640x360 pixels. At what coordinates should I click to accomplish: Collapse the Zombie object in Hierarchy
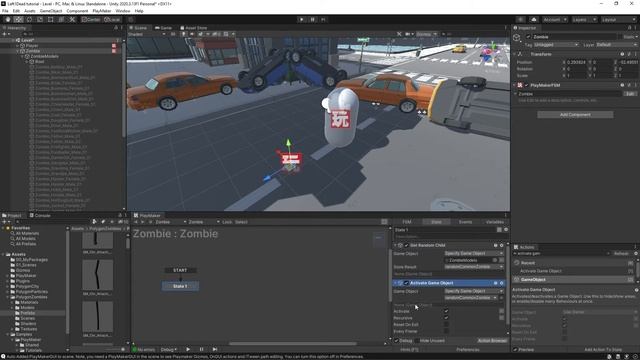(18, 51)
